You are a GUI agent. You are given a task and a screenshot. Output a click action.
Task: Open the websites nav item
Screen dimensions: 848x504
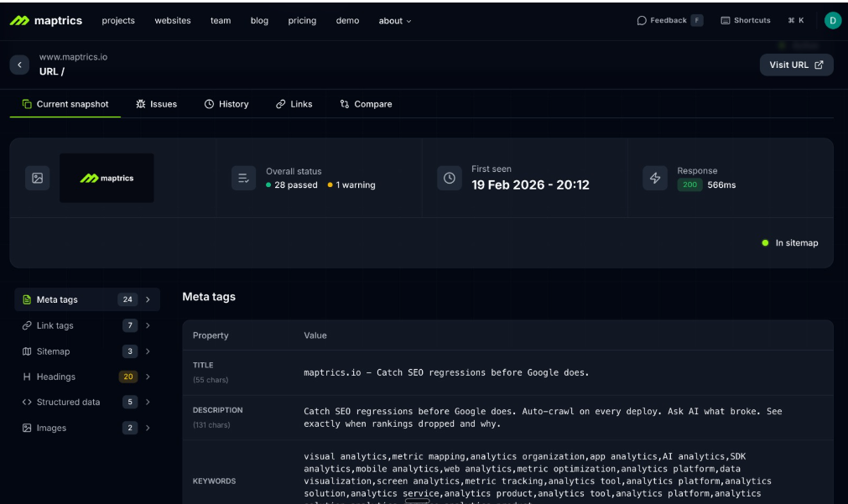click(173, 21)
